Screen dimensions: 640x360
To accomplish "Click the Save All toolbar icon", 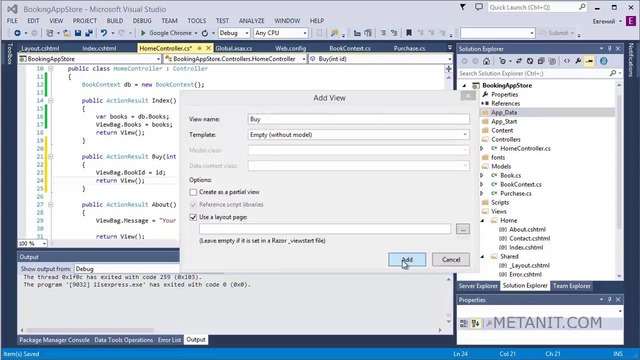I will [x=89, y=33].
